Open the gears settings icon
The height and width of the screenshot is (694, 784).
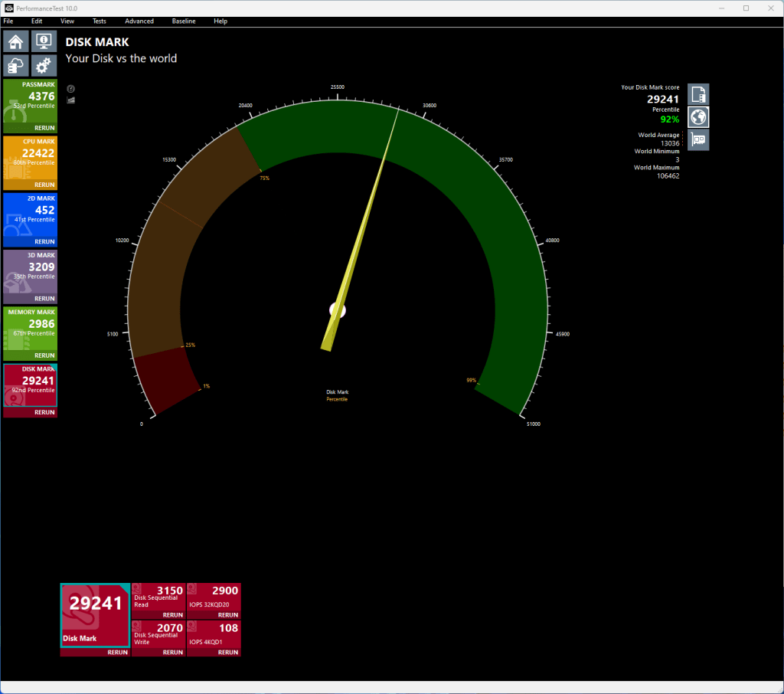point(44,66)
